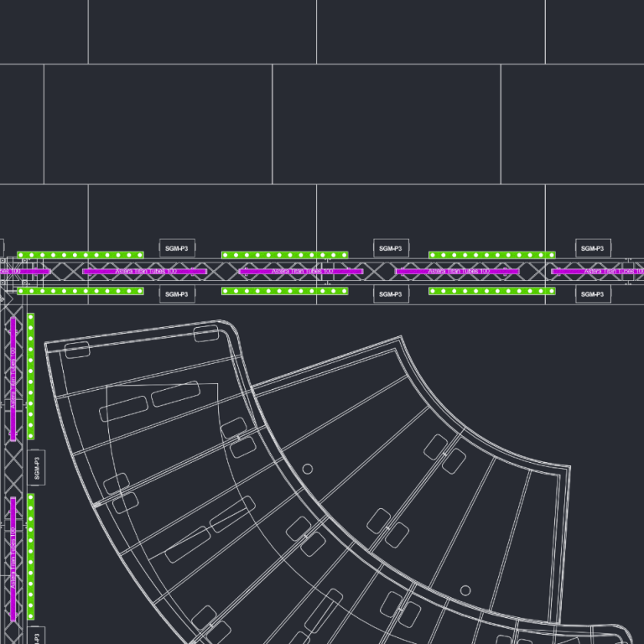Click the lower vertical magenta Astera tube
Screen dimensions: 644x644
tap(13, 558)
